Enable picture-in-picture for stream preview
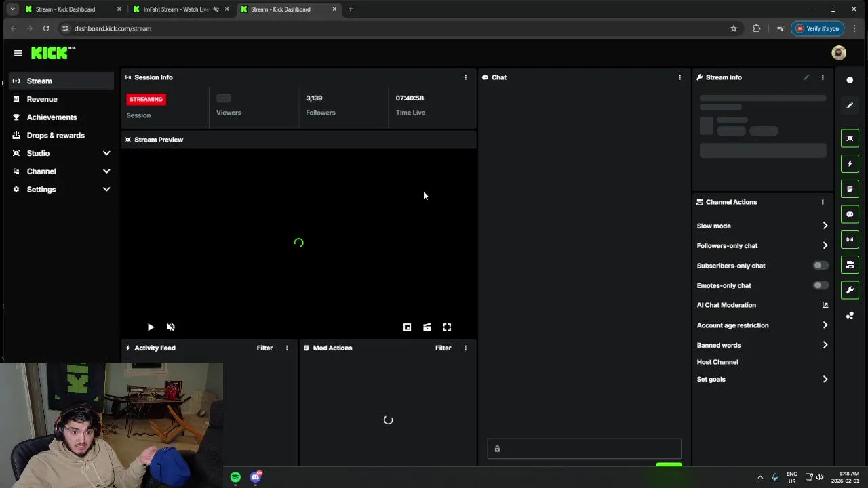The height and width of the screenshot is (488, 868). (x=407, y=327)
